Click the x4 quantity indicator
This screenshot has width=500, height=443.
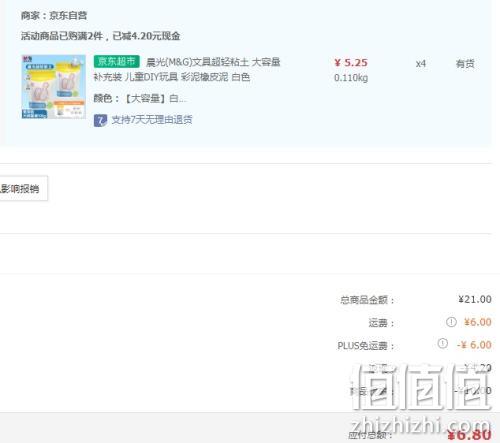point(421,64)
